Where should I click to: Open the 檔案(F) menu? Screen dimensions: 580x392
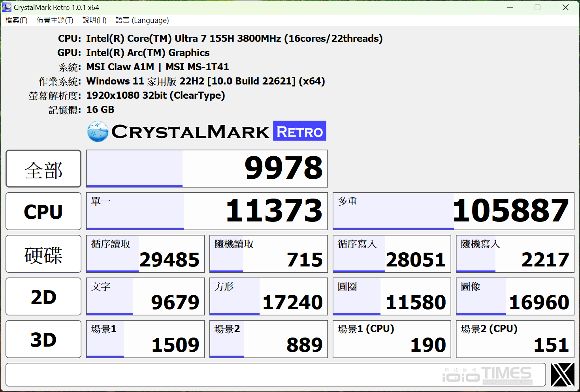(x=17, y=20)
